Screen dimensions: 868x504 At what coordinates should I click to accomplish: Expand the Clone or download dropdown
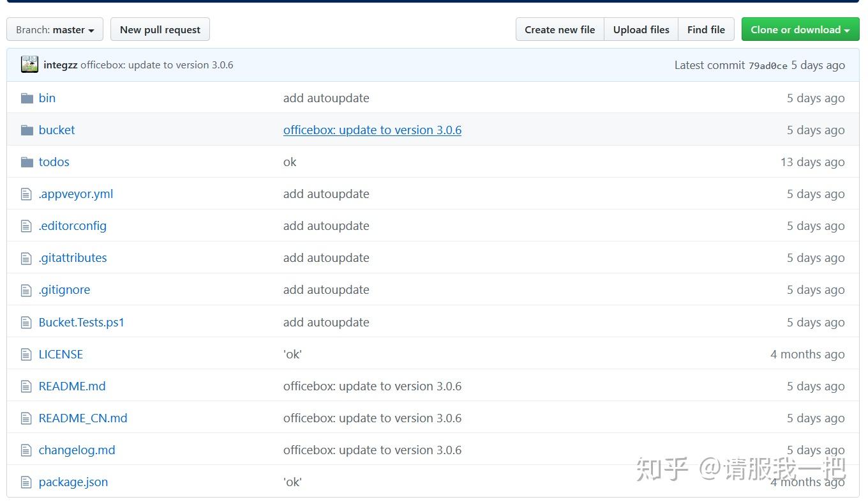pos(800,29)
